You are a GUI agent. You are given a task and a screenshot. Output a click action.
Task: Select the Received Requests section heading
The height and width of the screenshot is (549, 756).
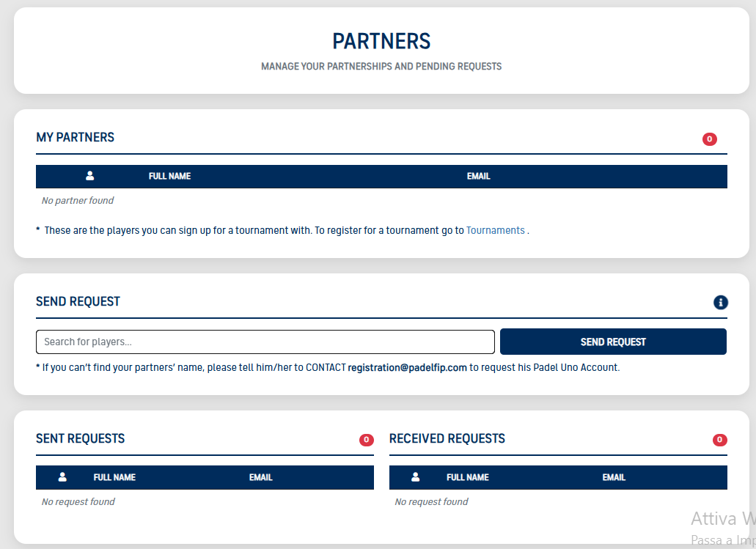[x=447, y=439]
